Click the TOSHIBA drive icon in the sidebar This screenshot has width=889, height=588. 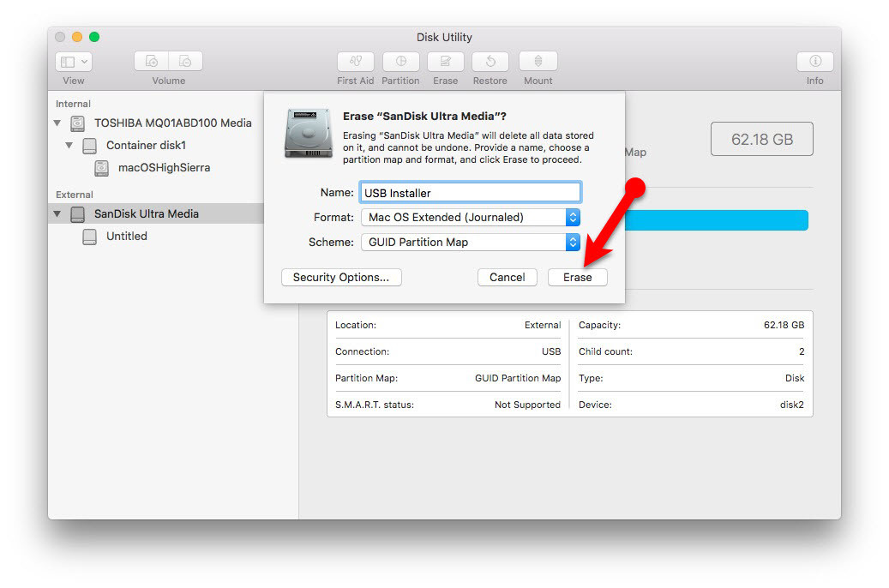point(78,123)
